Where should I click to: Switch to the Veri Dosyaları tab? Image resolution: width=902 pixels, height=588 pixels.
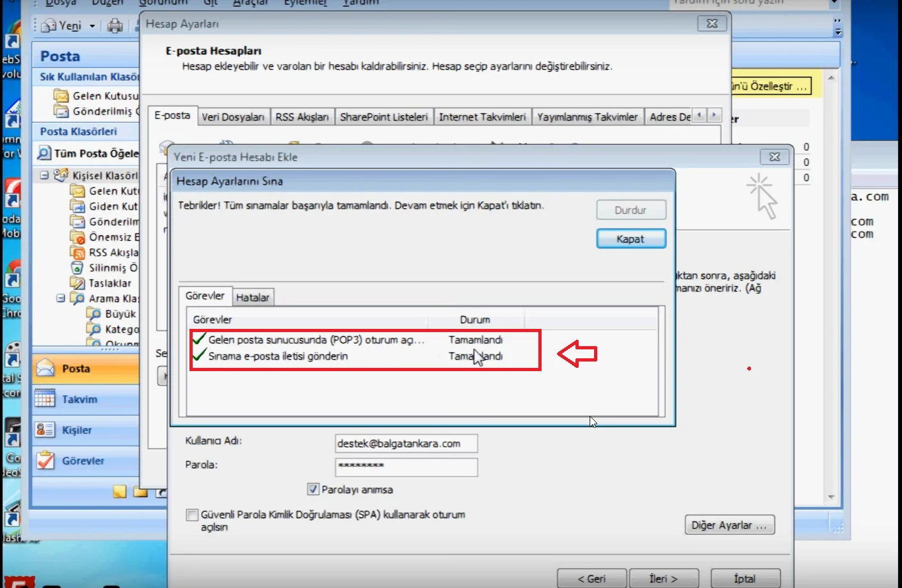click(x=233, y=117)
